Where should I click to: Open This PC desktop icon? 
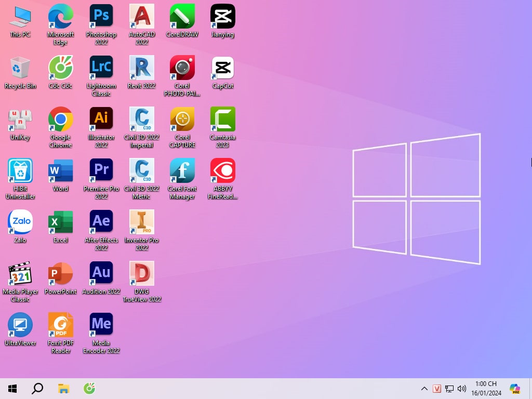(20, 21)
